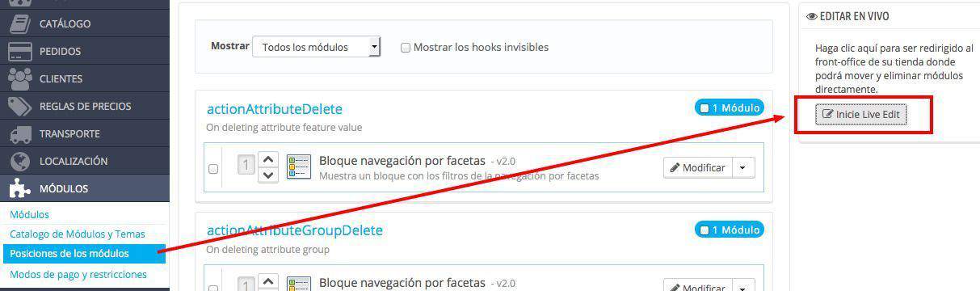The height and width of the screenshot is (291, 980).
Task: Open Reglas de Precios menu
Action: (84, 106)
